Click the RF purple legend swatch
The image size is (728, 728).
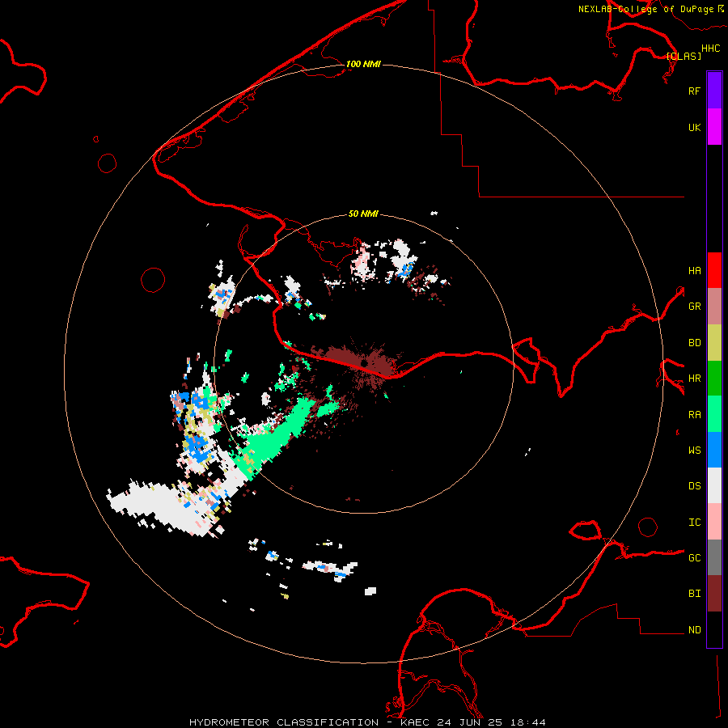[x=714, y=91]
